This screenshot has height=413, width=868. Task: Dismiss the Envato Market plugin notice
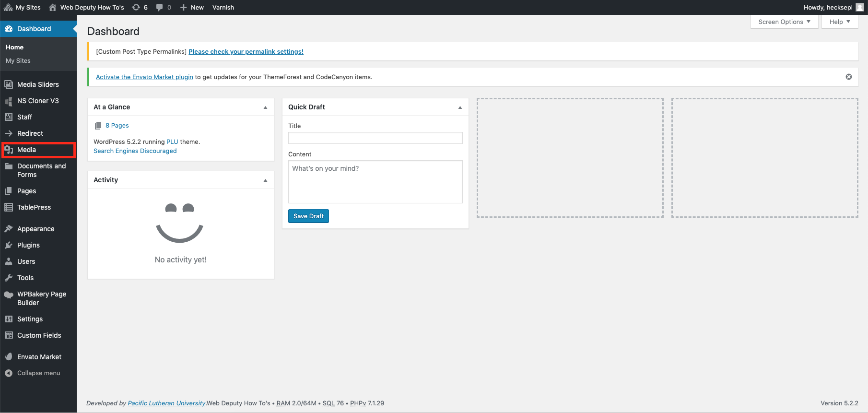[x=849, y=77]
